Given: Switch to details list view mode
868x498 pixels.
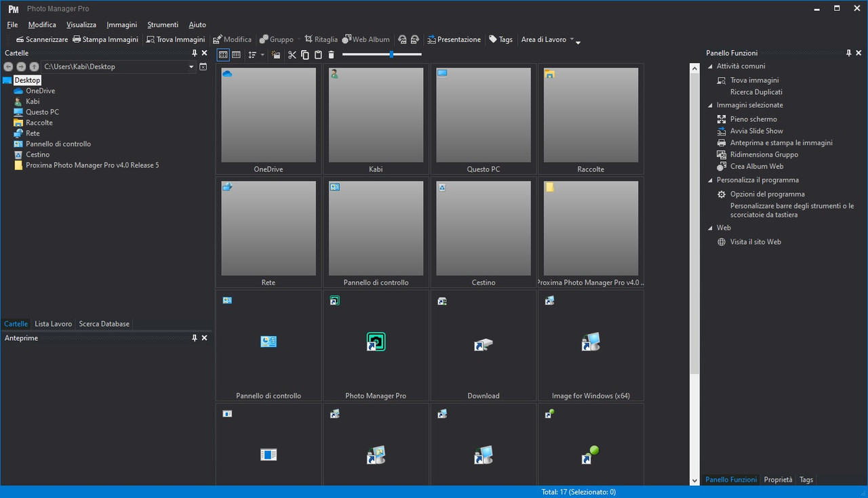Looking at the screenshot, I should tap(236, 55).
